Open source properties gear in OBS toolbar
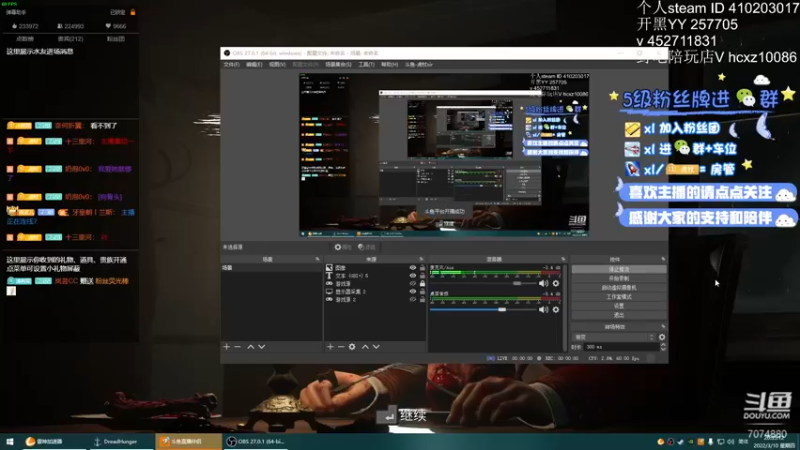The height and width of the screenshot is (450, 800). [343, 247]
